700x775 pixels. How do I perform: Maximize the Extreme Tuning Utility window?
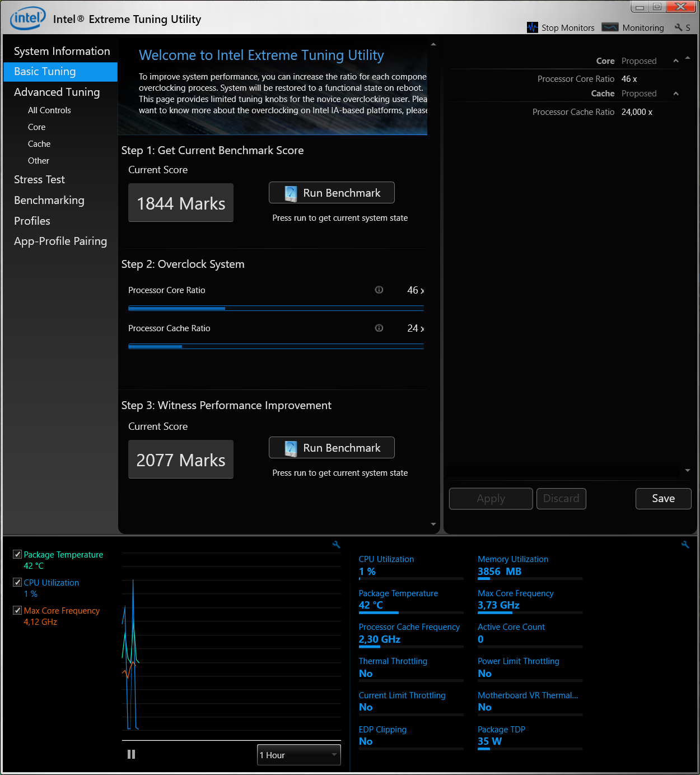coord(657,7)
